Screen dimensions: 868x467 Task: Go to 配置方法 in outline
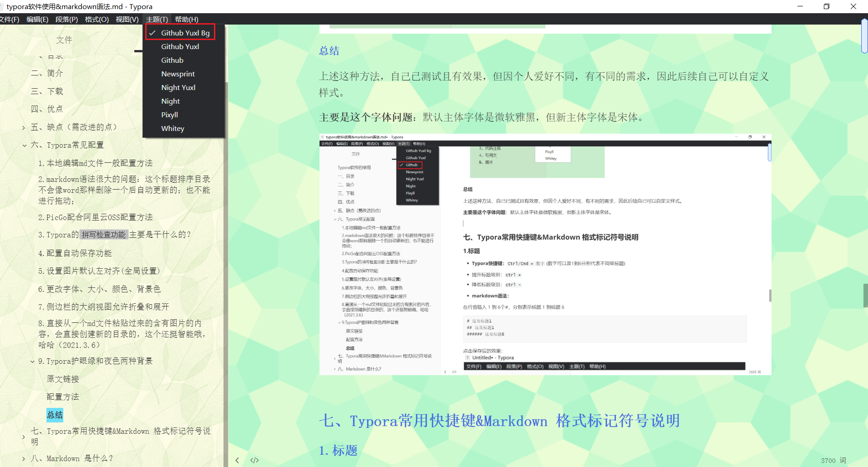63,397
